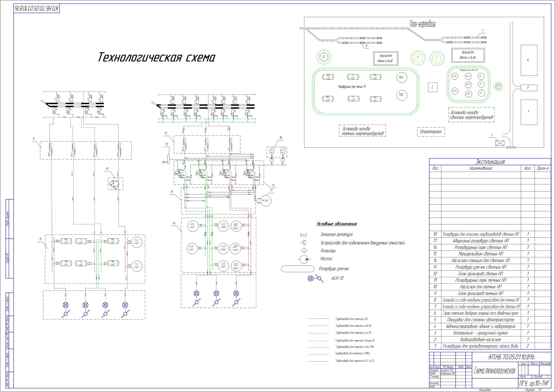Click table row 'Резервуары для противопожарного запаса воды'
Screen dimensions: 555x392
tap(490, 346)
